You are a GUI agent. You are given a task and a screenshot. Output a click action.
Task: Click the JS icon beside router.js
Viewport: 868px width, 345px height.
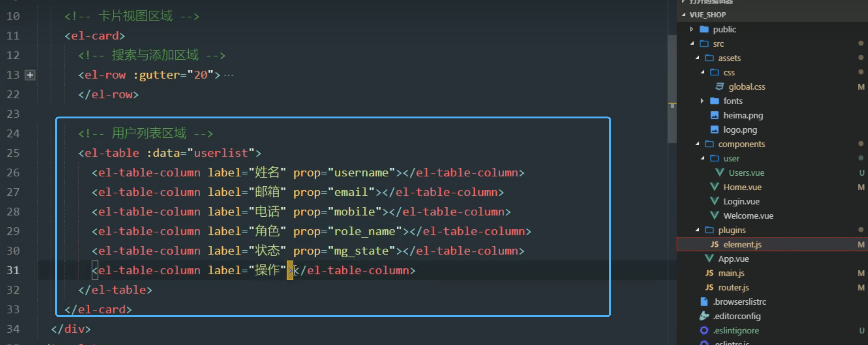[709, 287]
